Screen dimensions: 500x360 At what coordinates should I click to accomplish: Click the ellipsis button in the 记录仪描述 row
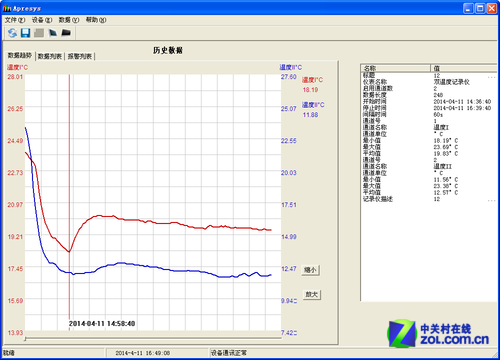click(x=492, y=200)
